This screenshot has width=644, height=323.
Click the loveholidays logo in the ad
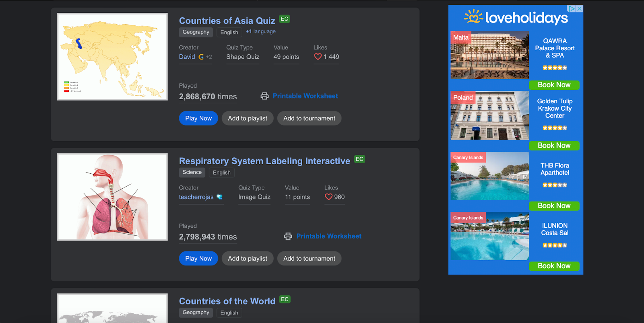tap(516, 17)
